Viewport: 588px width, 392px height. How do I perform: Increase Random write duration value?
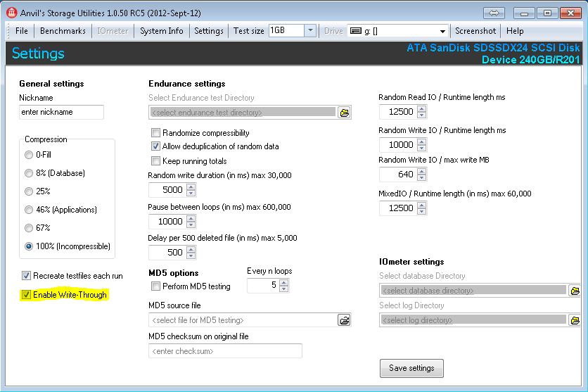(x=191, y=186)
